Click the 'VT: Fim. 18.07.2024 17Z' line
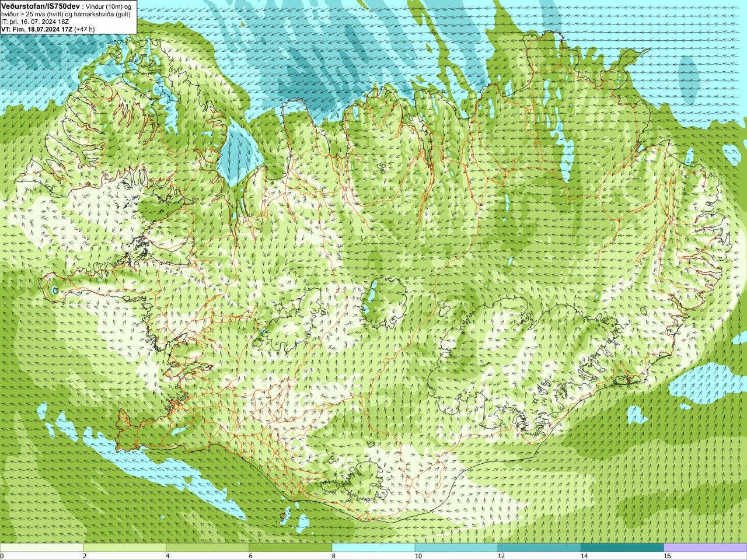The image size is (747, 560). point(37,29)
